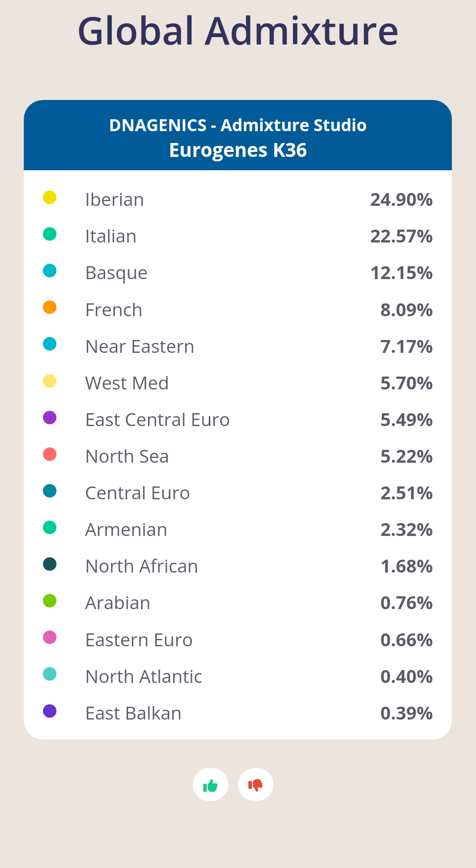Click the lime green Arabian dot

[49, 601]
